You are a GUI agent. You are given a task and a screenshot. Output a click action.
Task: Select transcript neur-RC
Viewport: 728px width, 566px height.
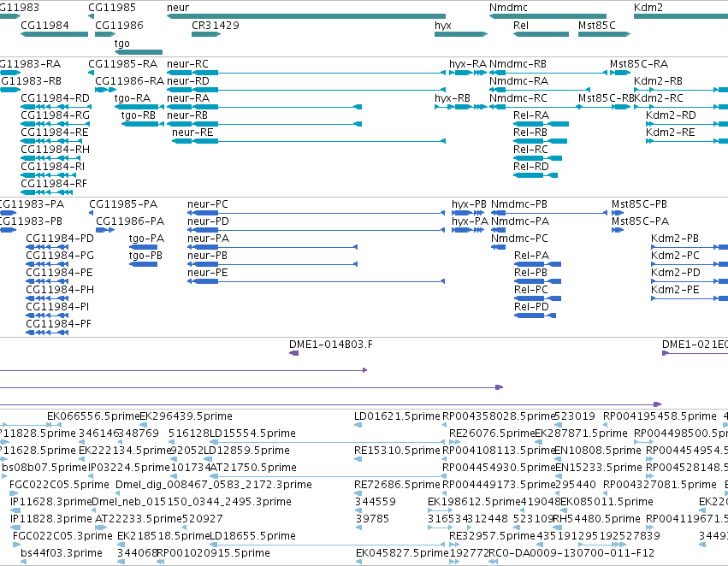(x=306, y=73)
